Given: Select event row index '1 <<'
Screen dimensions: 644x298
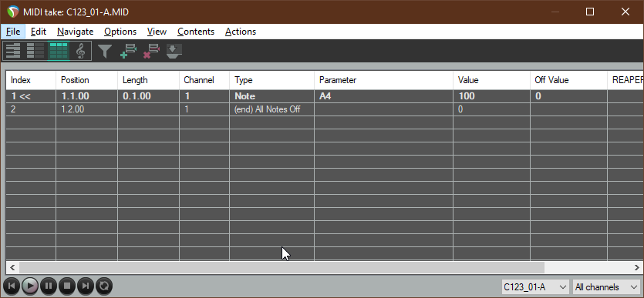Looking at the screenshot, I should (31, 96).
